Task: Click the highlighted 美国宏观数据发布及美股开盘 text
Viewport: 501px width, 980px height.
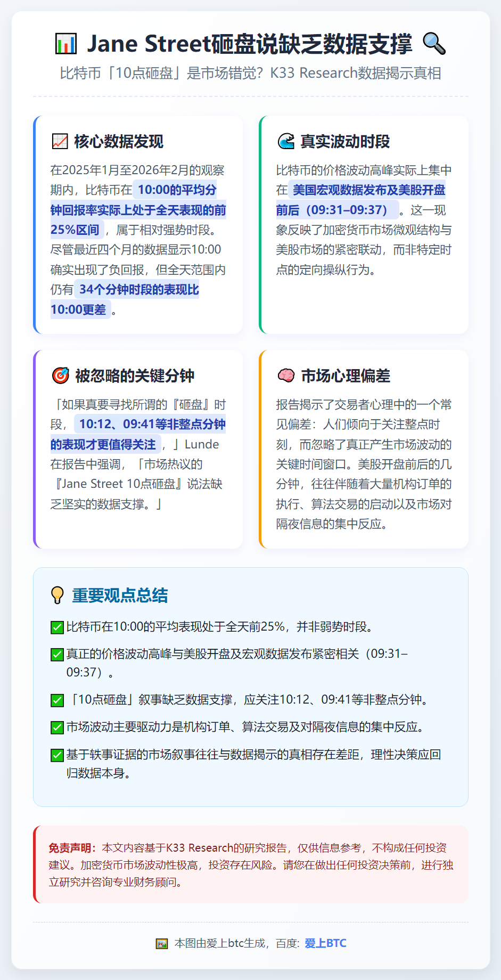Action: [367, 190]
